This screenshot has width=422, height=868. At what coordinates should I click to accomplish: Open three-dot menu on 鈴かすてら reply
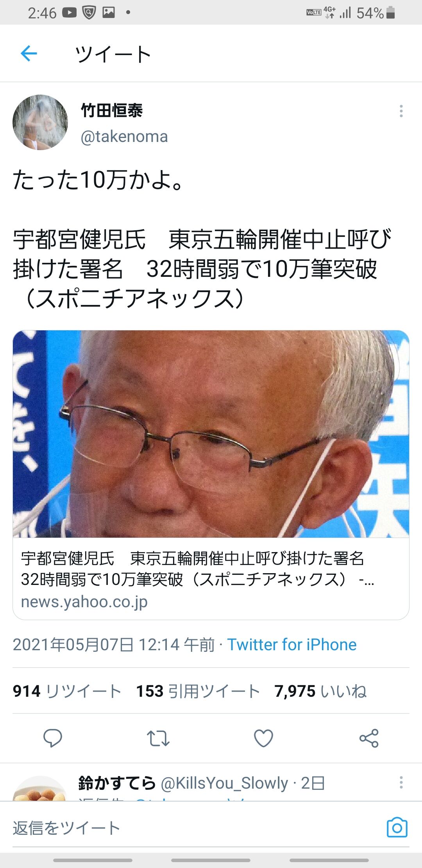(401, 782)
